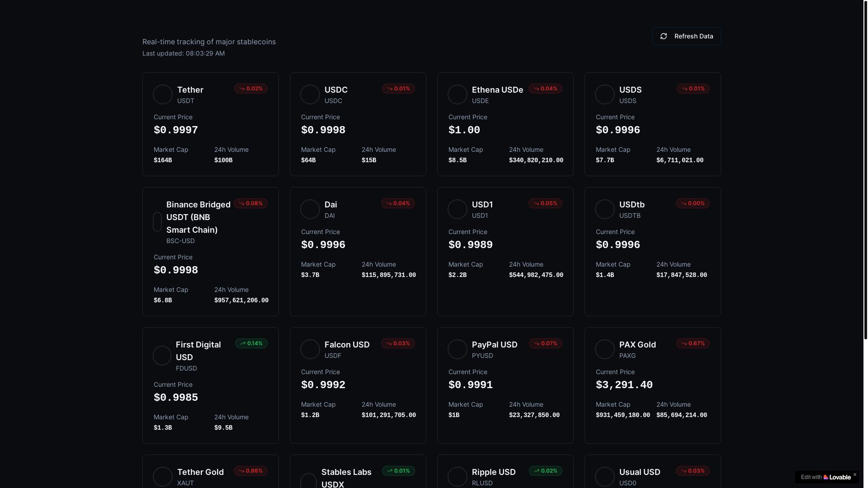Viewport: 868px width, 488px height.
Task: Click the USDC price $0.9998
Action: click(323, 130)
